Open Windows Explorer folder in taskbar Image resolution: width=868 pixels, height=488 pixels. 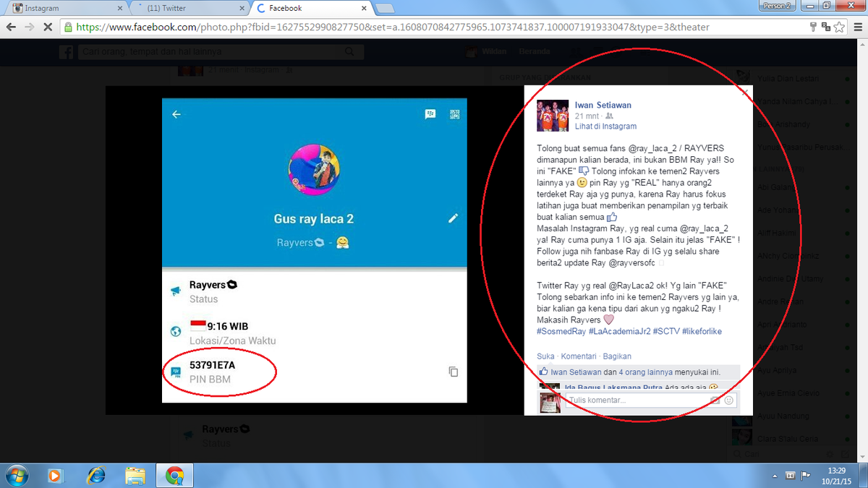(135, 475)
